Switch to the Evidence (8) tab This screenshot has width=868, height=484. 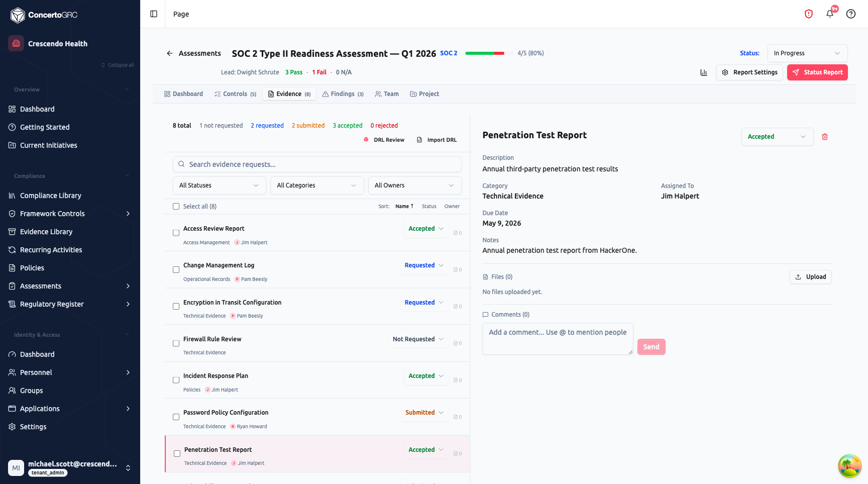(x=289, y=94)
